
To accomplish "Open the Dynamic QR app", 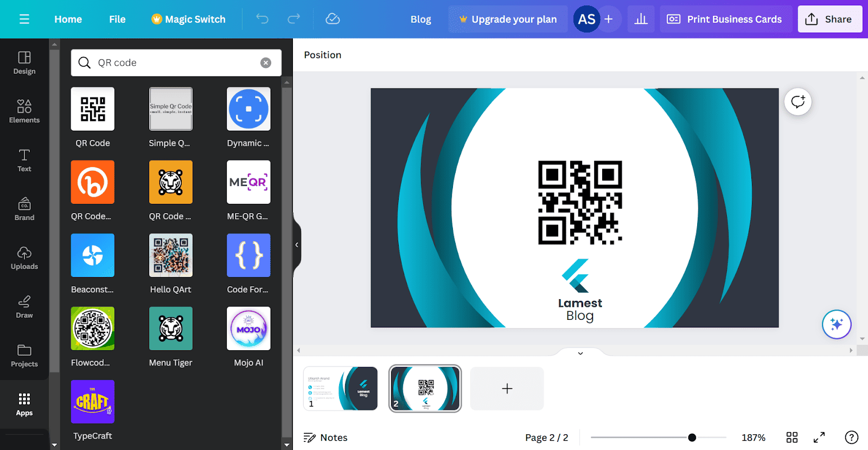I will (248, 109).
